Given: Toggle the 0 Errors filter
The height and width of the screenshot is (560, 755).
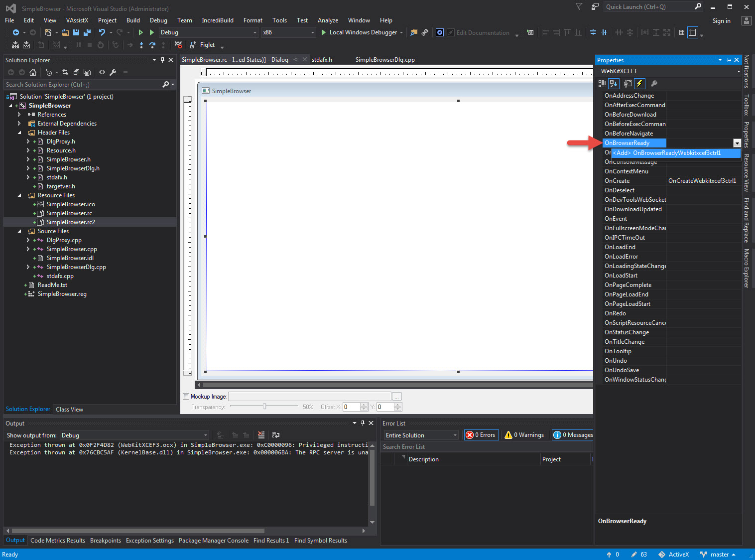Looking at the screenshot, I should (x=481, y=435).
